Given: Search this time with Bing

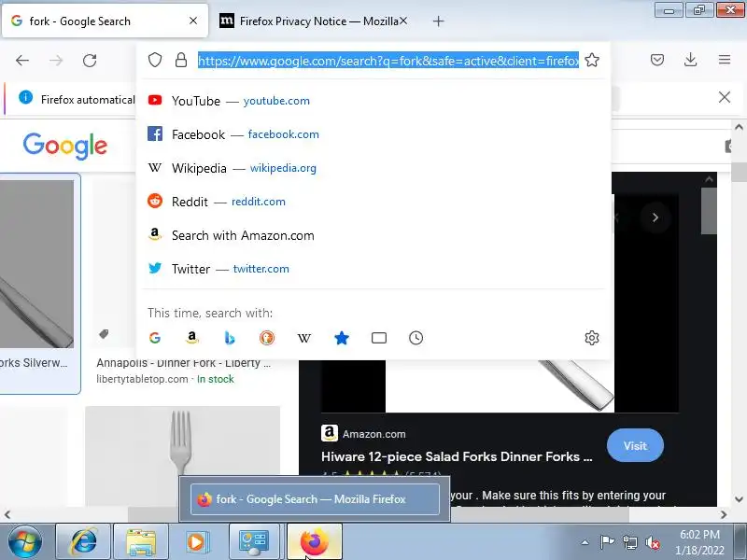Looking at the screenshot, I should tap(229, 338).
